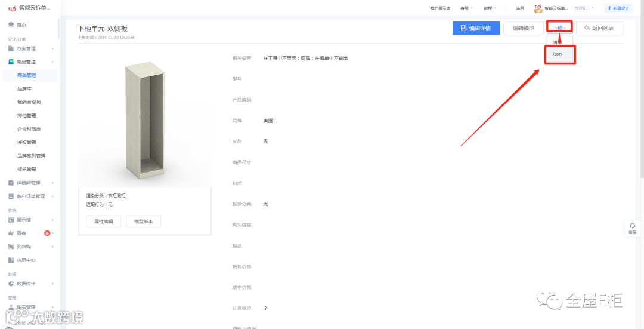Open 我的展示馆 link in top bar
Viewport: 644px width, 329px height.
440,8
